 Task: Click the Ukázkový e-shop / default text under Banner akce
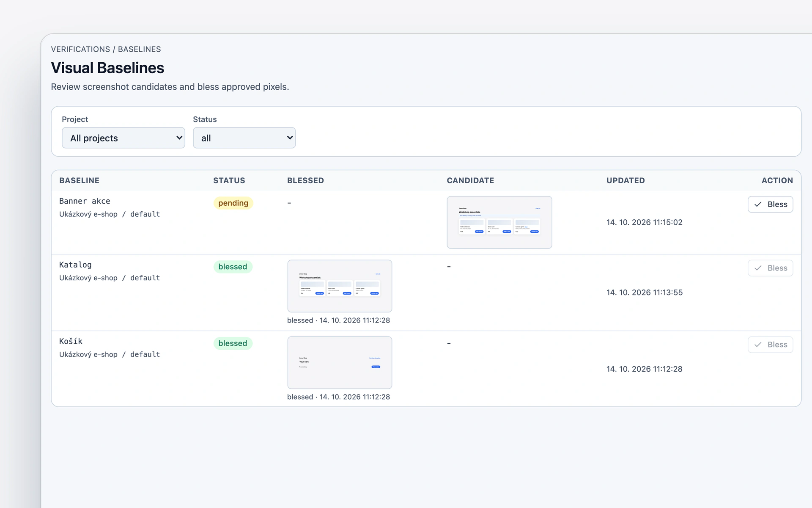[110, 214]
